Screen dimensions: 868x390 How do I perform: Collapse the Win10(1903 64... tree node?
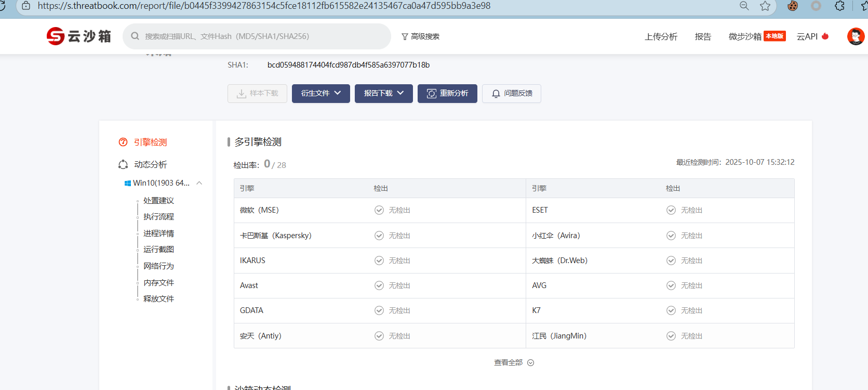click(x=199, y=183)
